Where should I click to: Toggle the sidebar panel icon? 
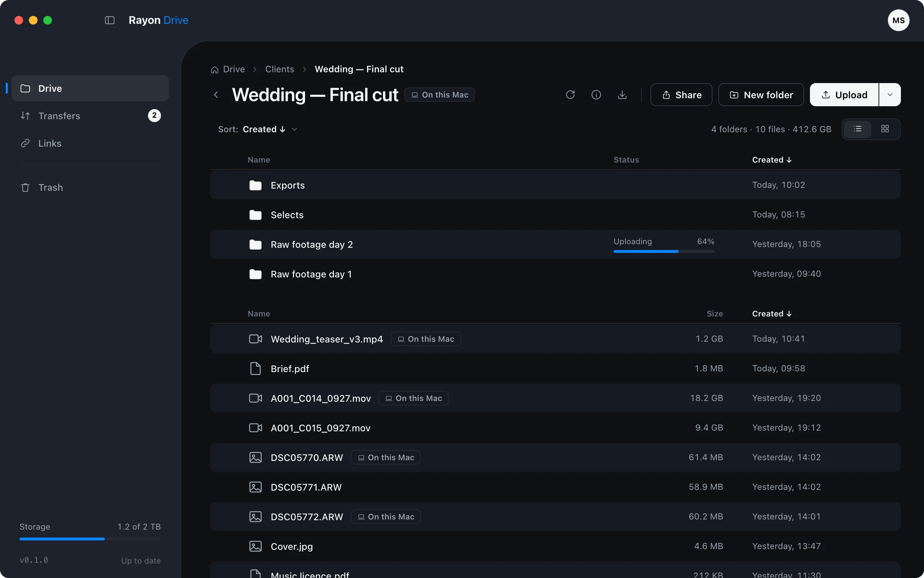(x=110, y=20)
